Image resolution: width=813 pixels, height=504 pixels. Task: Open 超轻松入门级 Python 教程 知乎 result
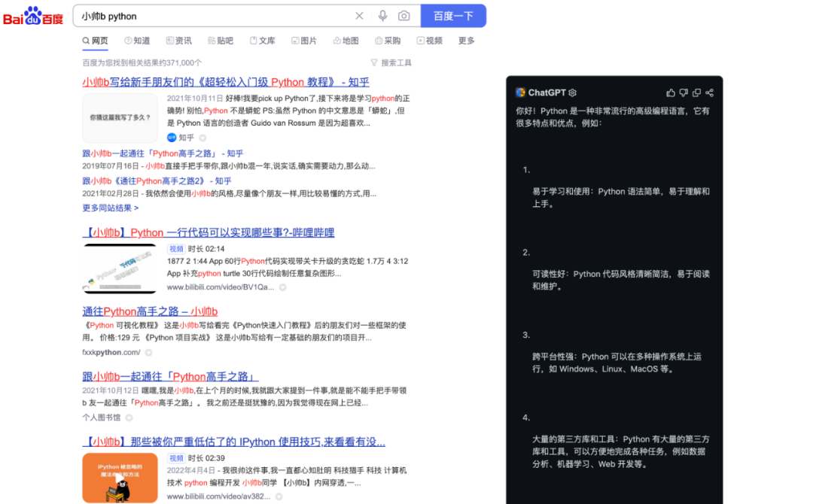[226, 82]
